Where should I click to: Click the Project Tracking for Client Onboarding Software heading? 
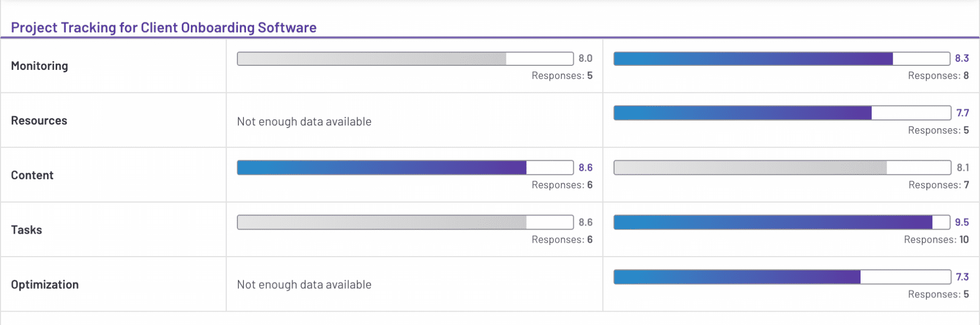[163, 28]
